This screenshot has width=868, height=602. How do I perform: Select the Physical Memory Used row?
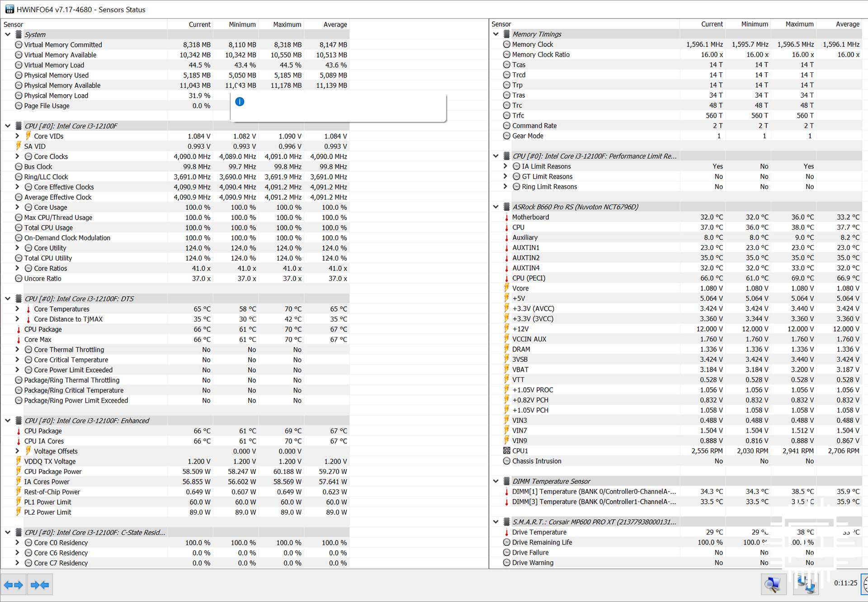click(175, 75)
